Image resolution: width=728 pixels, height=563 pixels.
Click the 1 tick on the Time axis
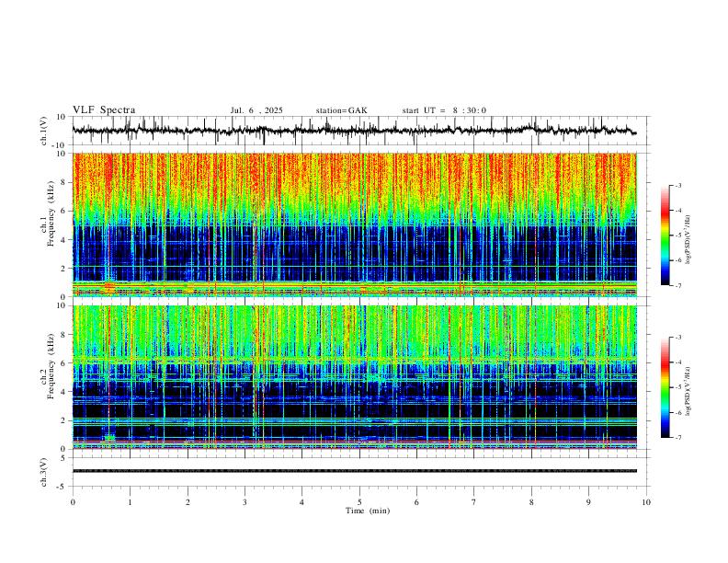click(x=130, y=502)
